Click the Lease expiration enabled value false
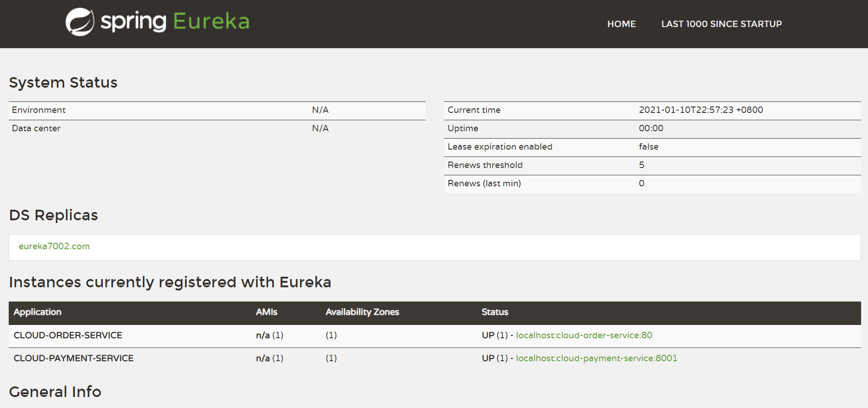Image resolution: width=868 pixels, height=408 pixels. (649, 147)
